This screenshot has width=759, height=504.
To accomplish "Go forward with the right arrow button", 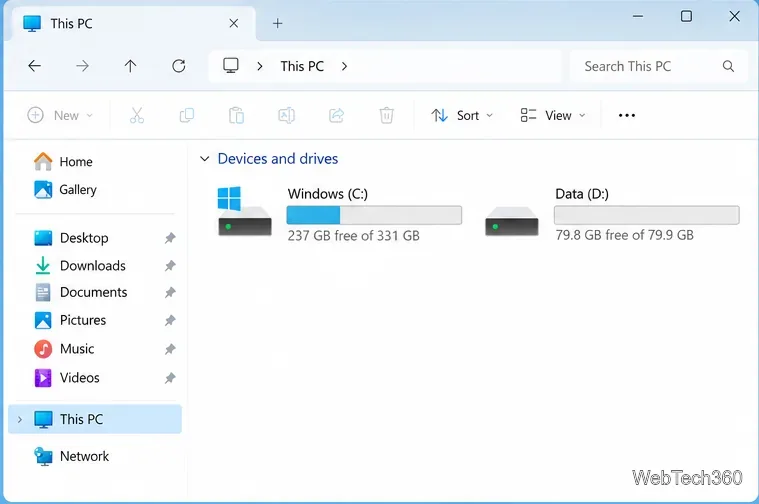I will 82,66.
